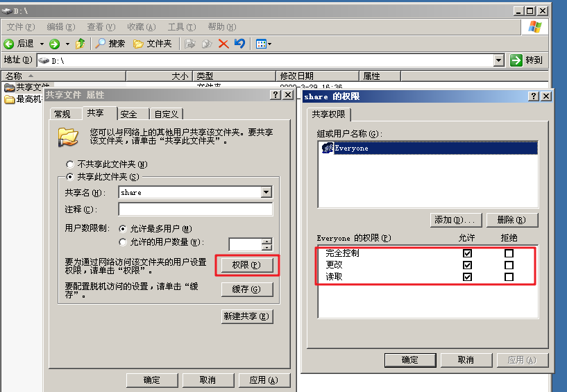567x392 pixels.
Task: Click the 权限(P) button
Action: pos(246,265)
